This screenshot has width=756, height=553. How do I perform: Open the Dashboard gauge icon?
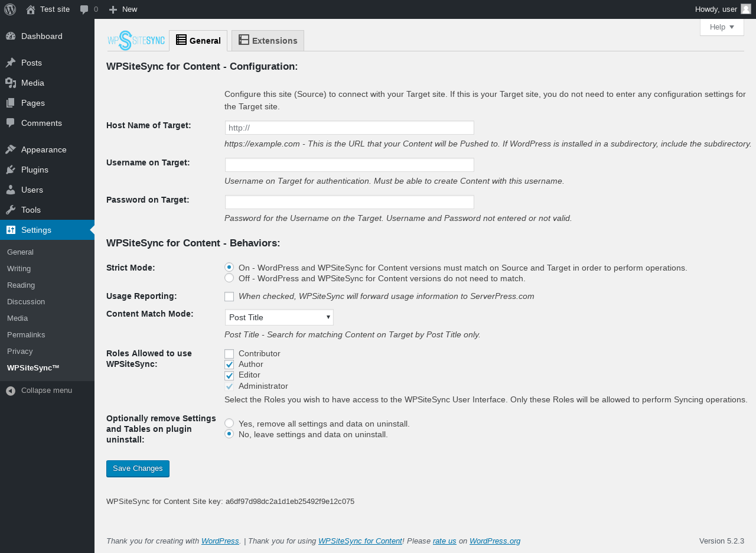pyautogui.click(x=11, y=36)
